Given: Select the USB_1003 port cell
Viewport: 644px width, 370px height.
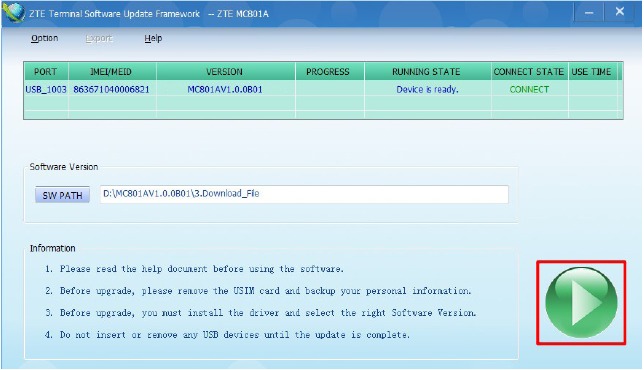Looking at the screenshot, I should point(46,89).
